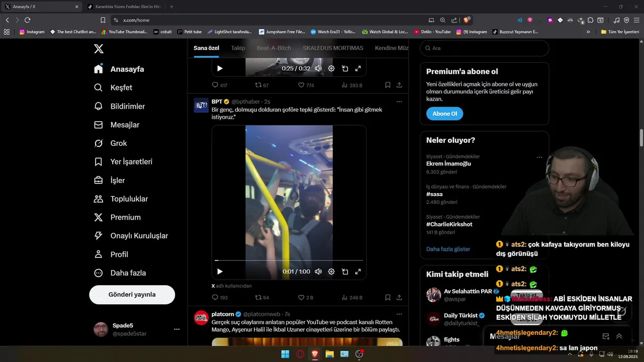Viewport: 644px width, 362px height.
Task: Open platcorn post more options dots
Action: click(x=399, y=314)
